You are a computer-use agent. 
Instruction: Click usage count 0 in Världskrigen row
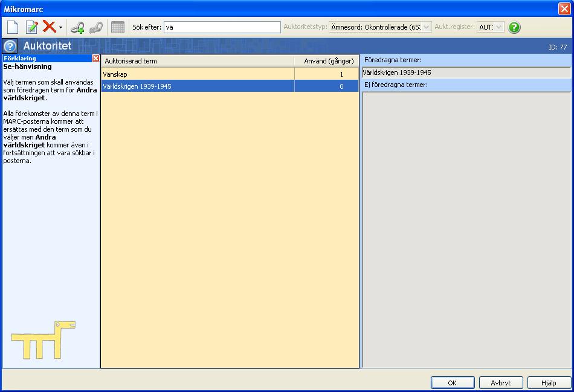pos(341,86)
